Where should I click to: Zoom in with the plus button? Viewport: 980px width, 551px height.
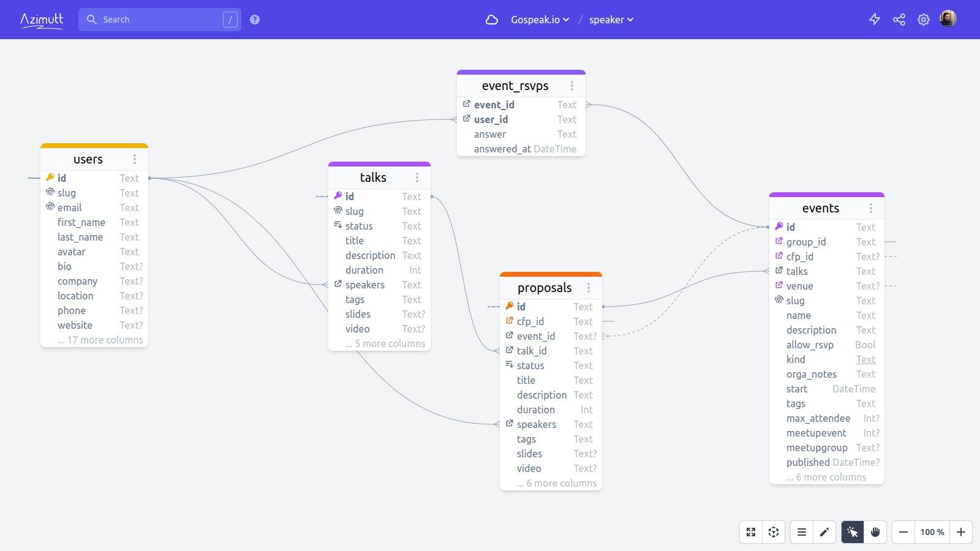(x=961, y=532)
